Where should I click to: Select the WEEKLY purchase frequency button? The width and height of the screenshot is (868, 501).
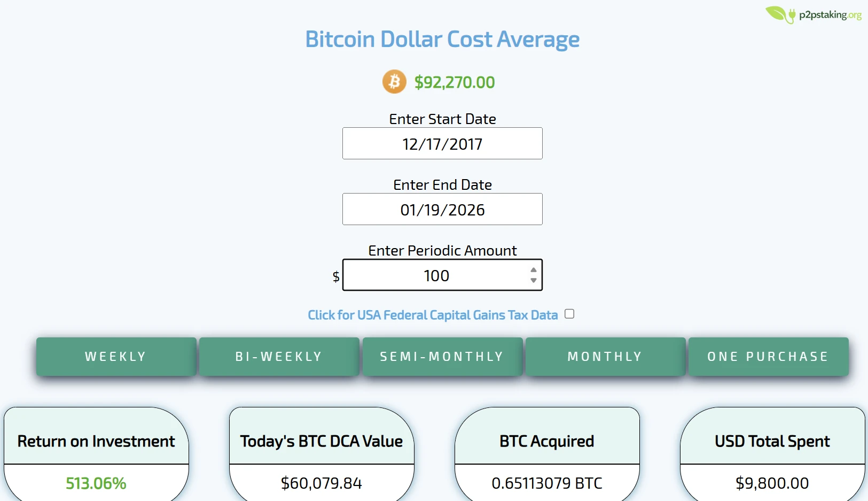pyautogui.click(x=116, y=356)
